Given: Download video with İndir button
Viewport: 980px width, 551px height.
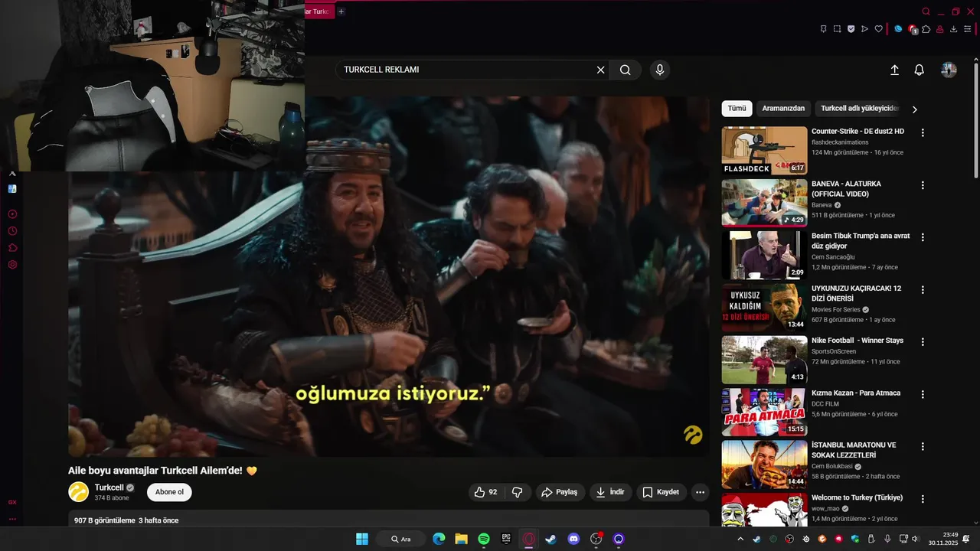Looking at the screenshot, I should click(611, 492).
